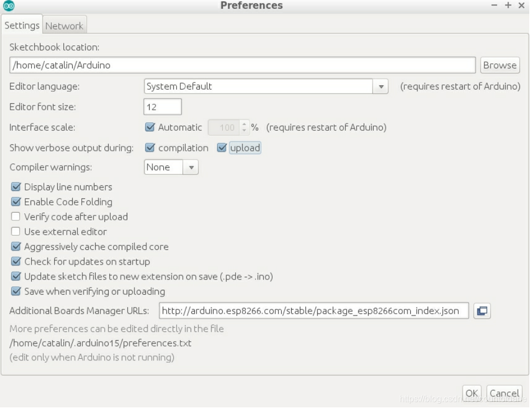Click the 'Compiler warnings:' label

[51, 168]
